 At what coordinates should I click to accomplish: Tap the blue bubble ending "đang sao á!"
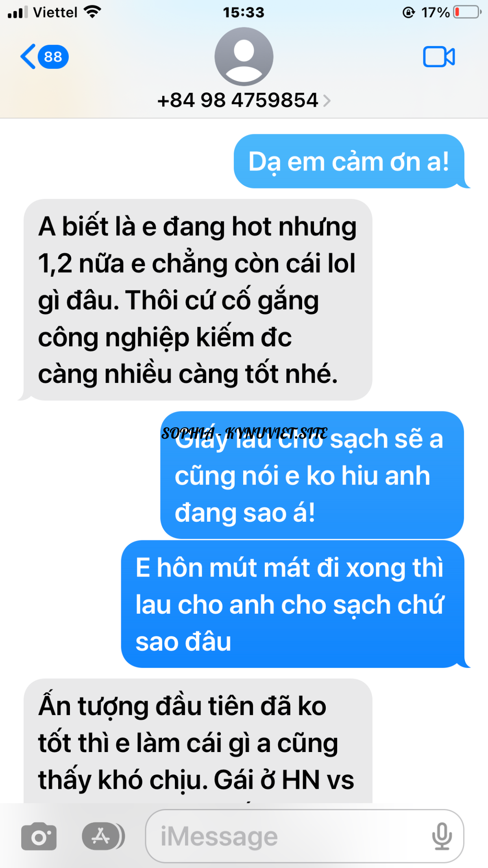click(312, 475)
